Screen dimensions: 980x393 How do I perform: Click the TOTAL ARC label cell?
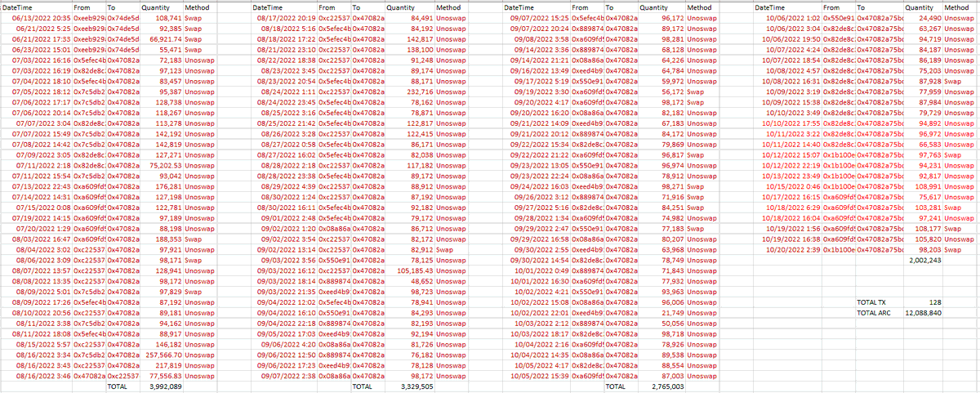click(x=875, y=313)
